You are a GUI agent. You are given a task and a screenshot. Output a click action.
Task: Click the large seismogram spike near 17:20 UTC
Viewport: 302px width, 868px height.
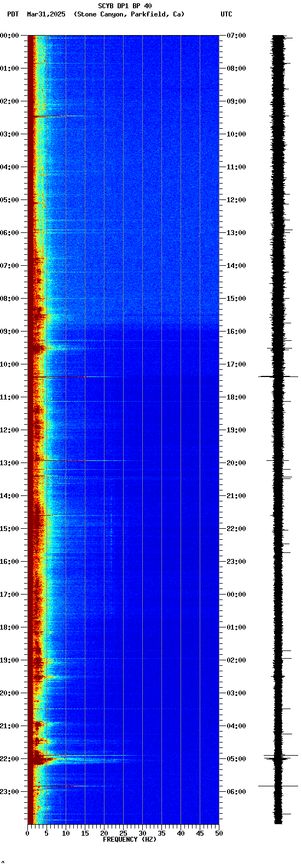pyautogui.click(x=278, y=376)
